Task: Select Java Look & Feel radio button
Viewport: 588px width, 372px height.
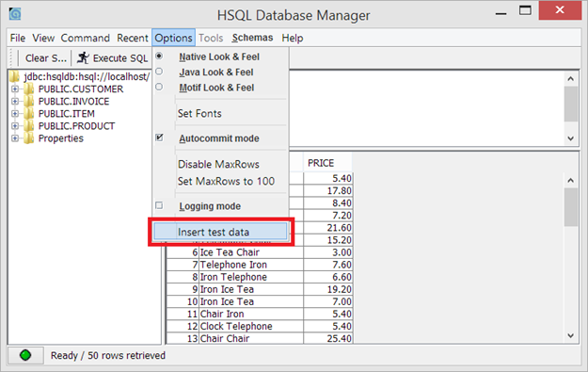Action: tap(159, 72)
